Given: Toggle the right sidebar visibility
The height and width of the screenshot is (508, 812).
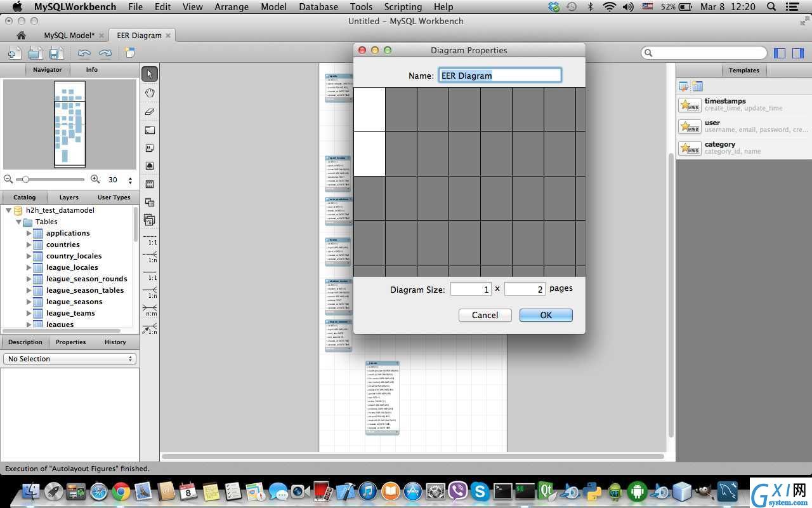Looking at the screenshot, I should (798, 53).
